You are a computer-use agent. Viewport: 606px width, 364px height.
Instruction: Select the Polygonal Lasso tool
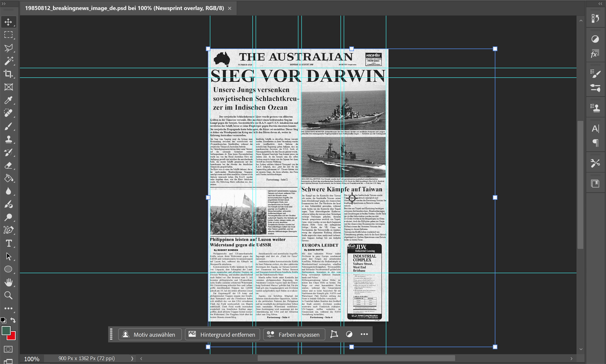[x=8, y=48]
